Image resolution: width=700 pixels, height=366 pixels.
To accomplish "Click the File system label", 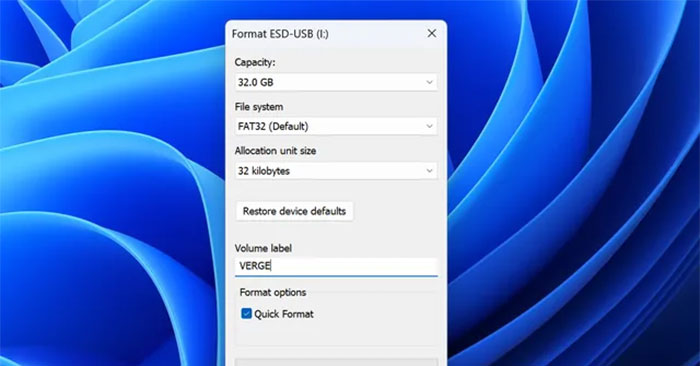I will (x=259, y=107).
